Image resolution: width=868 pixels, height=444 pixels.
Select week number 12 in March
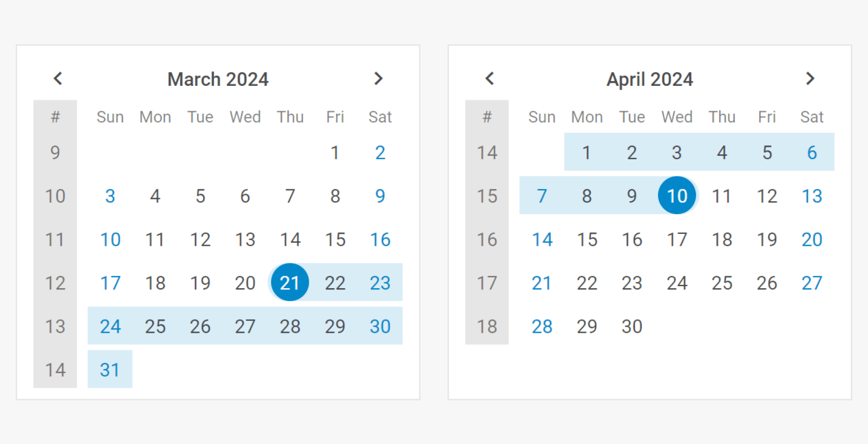pos(55,283)
